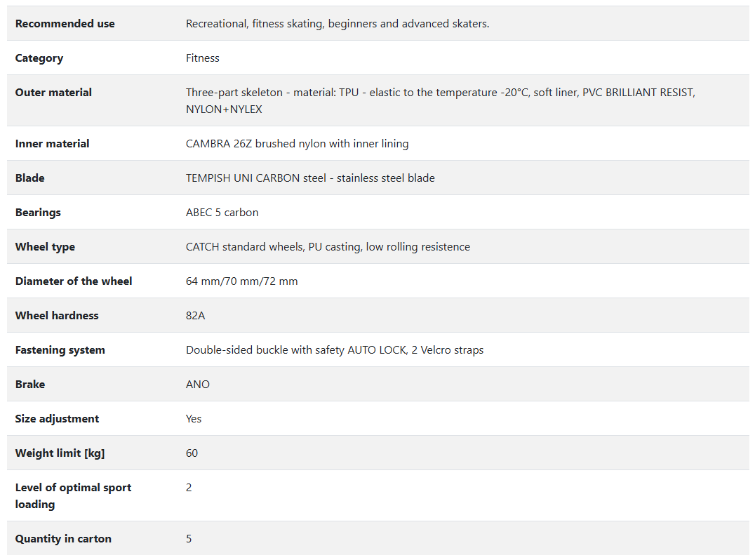Select the 'Inner material' label
Image resolution: width=755 pixels, height=560 pixels.
pyautogui.click(x=52, y=144)
